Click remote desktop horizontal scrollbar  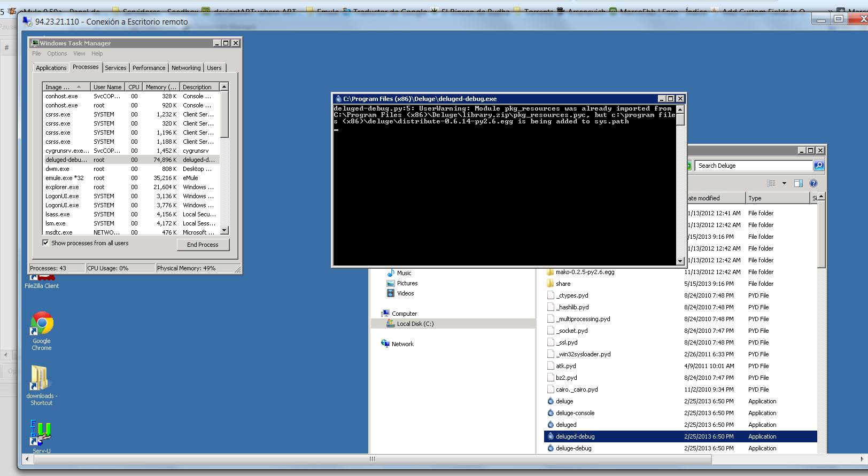(x=373, y=459)
